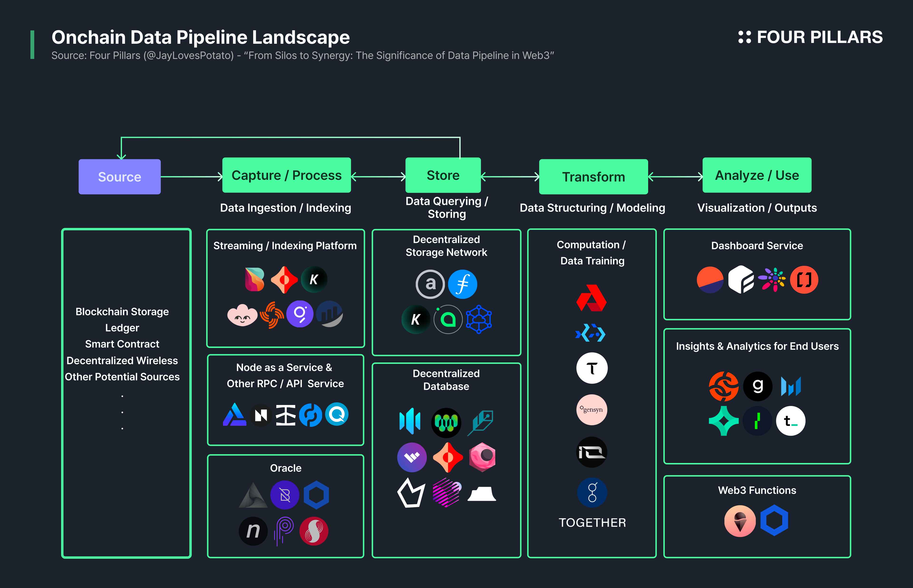The width and height of the screenshot is (913, 588).
Task: Click the 'Data Ingestion / Indexing' label
Action: [x=286, y=208]
